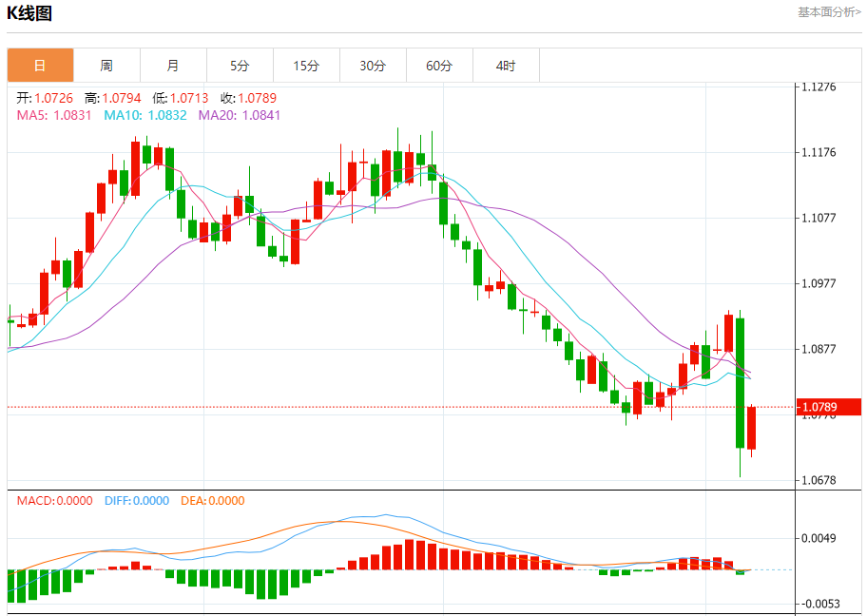
Task: Switch to the 5分 interval tab
Action: pyautogui.click(x=240, y=66)
